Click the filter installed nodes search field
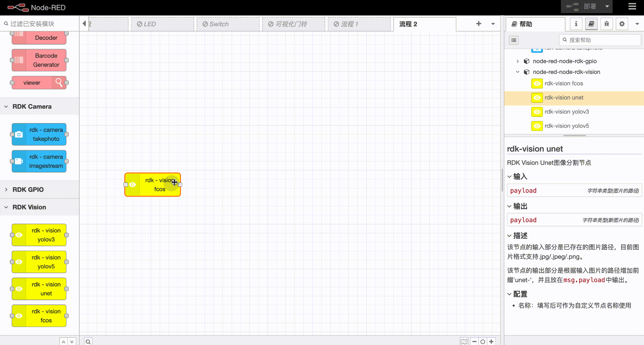 pos(40,24)
